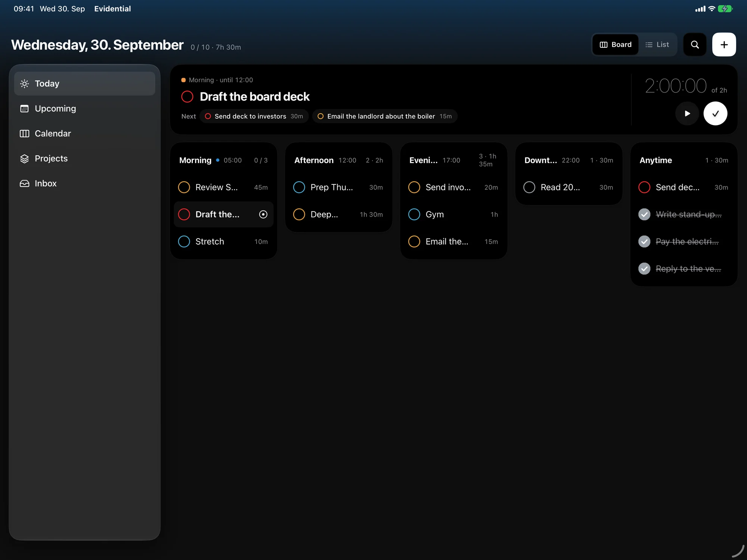This screenshot has height=560, width=747.
Task: Click the Evidential app name in status bar
Action: click(x=112, y=9)
